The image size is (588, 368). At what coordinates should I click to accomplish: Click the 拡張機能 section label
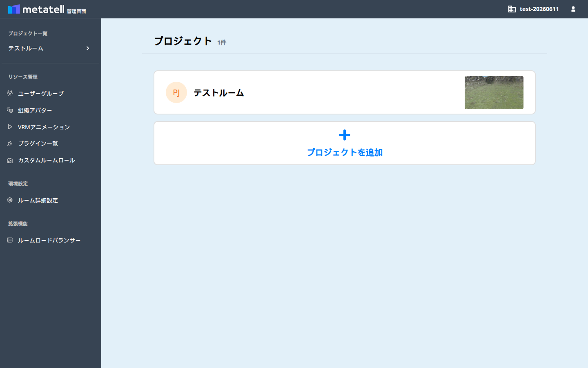(18, 224)
